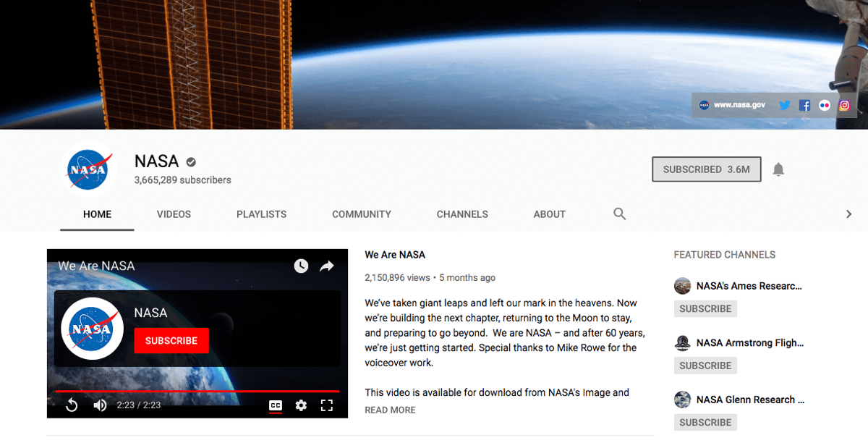Open NASA Glenn Research featured channel
Image resolution: width=868 pixels, height=443 pixels.
pos(750,400)
